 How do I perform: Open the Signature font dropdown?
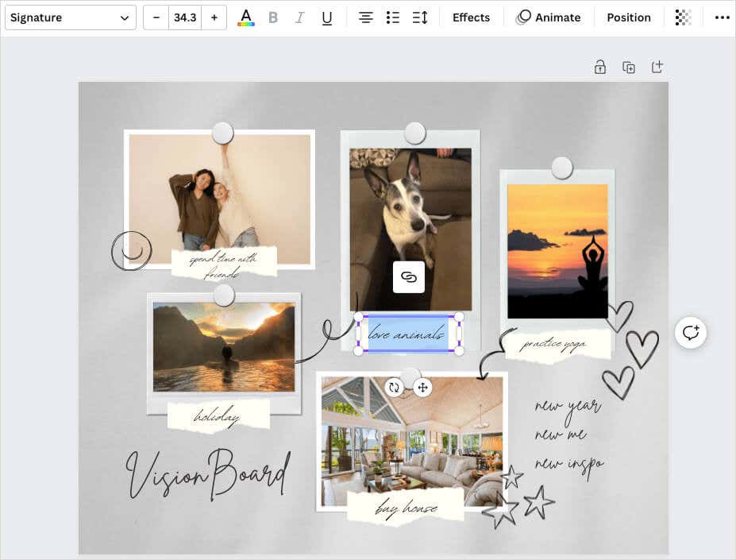[70, 17]
